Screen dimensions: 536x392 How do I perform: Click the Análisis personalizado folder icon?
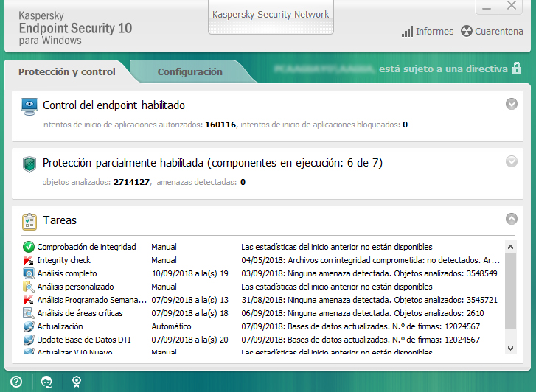click(x=29, y=287)
